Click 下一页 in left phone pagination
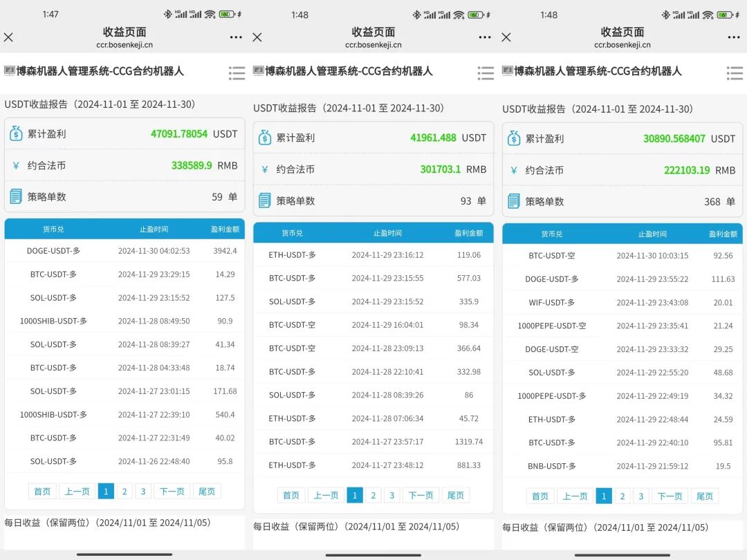Screen dimensions: 747x560 click(172, 492)
